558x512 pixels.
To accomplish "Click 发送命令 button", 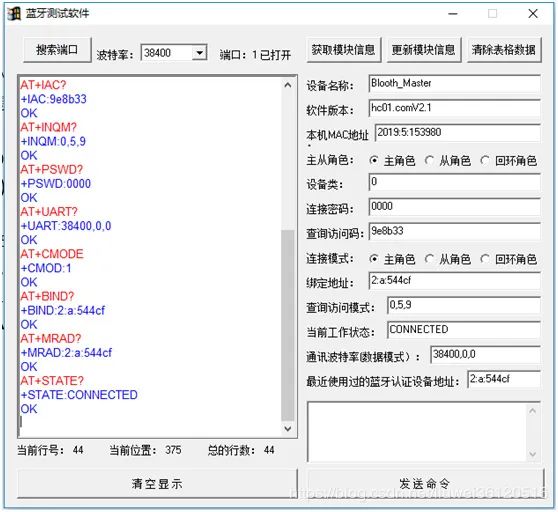I will (426, 484).
